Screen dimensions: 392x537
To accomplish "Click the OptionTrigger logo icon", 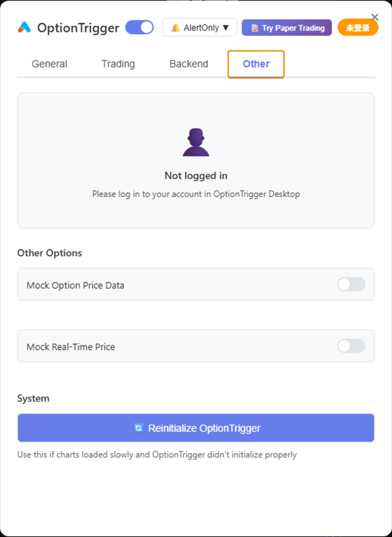I will (24, 28).
